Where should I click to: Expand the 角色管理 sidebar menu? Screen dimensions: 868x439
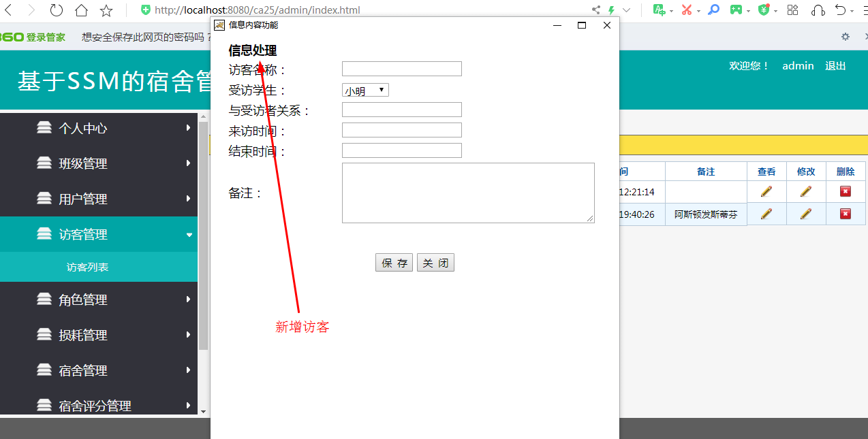(x=99, y=299)
